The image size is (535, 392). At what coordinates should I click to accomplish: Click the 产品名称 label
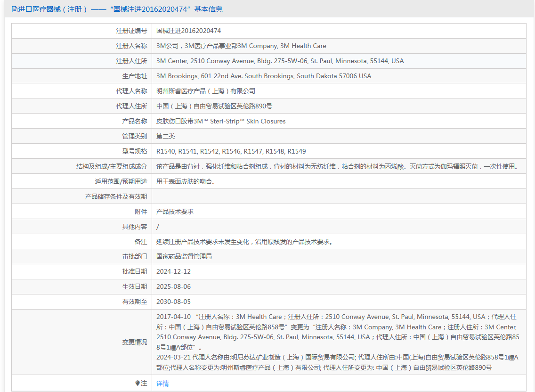134,121
